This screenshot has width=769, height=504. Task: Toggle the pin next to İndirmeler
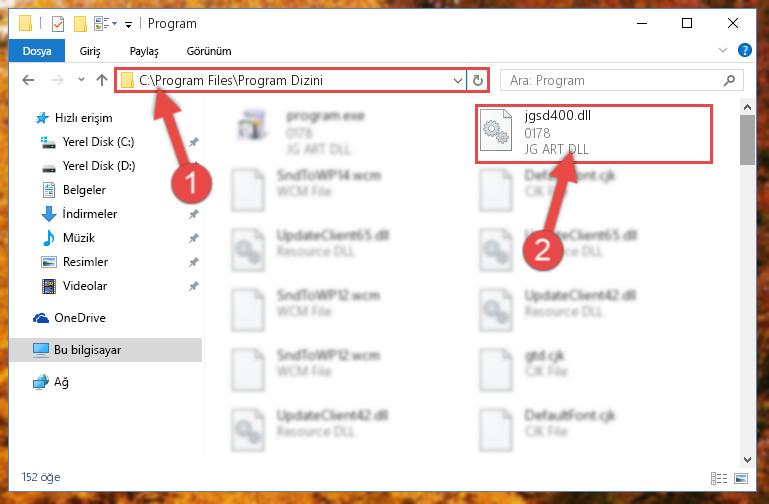pos(194,214)
